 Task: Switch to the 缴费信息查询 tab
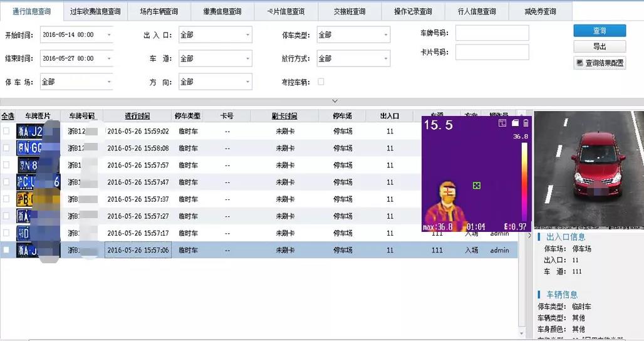[x=222, y=11]
